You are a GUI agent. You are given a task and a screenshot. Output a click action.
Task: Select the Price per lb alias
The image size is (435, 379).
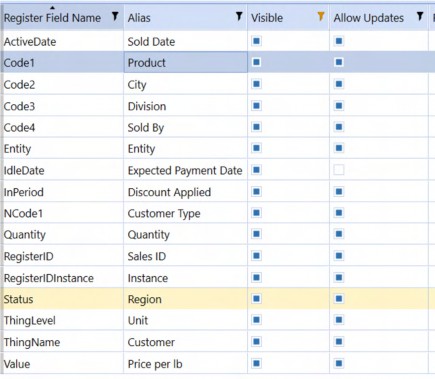coord(185,364)
